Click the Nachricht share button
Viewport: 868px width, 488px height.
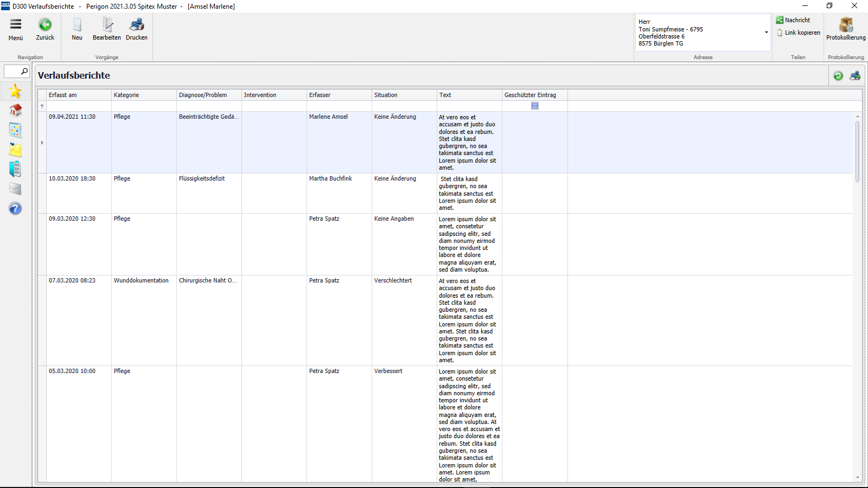[793, 20]
